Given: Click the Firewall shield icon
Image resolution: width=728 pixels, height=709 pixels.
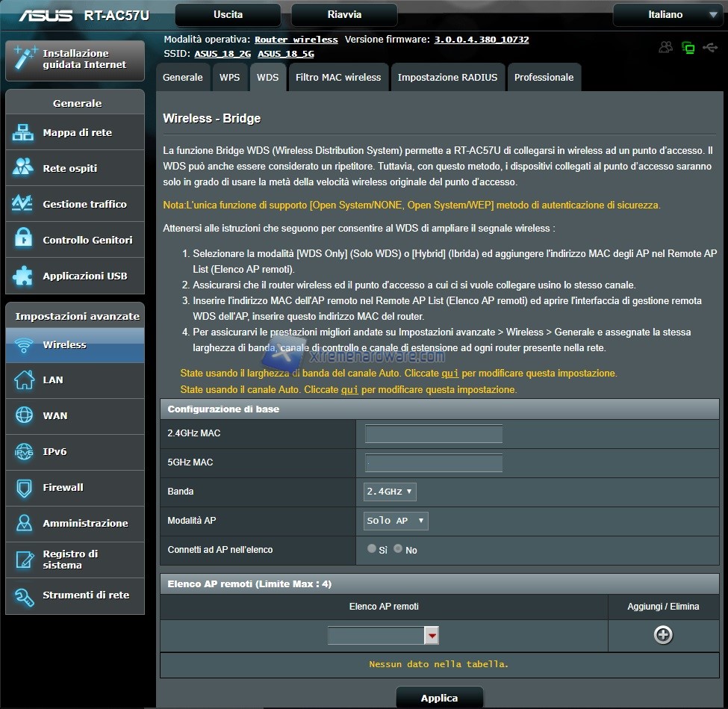Looking at the screenshot, I should pyautogui.click(x=24, y=488).
